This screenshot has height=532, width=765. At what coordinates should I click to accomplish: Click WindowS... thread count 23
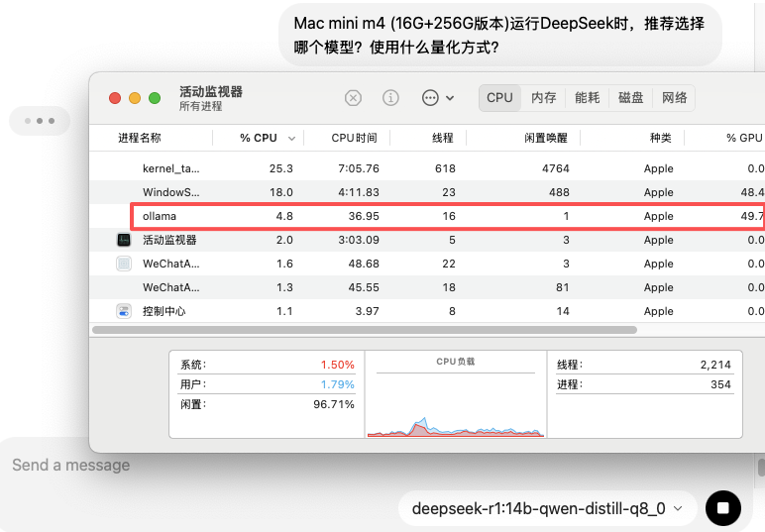tap(449, 192)
